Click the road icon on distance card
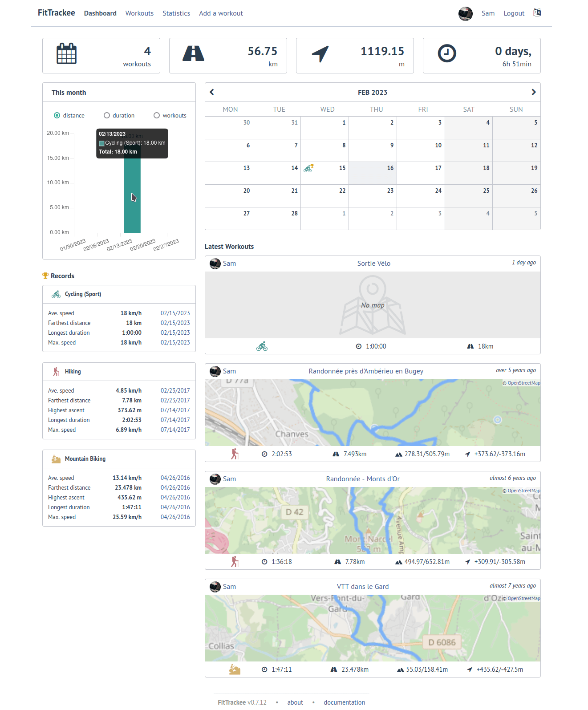Screen dimensions: 588x710 pos(193,53)
